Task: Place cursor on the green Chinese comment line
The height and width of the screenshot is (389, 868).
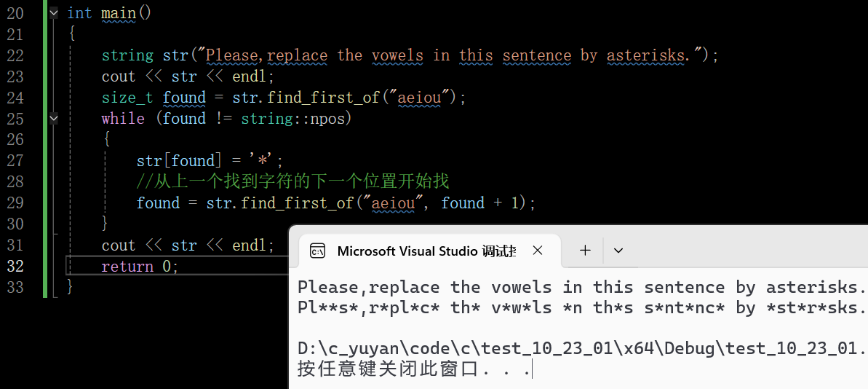Action: (298, 181)
